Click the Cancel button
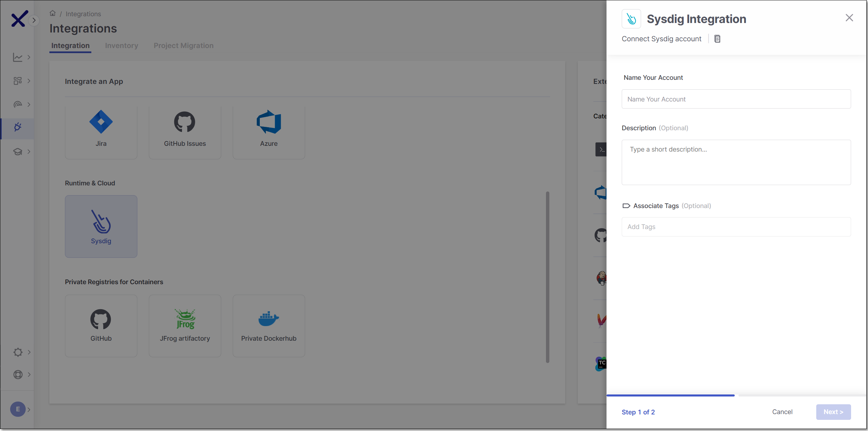Screen dimensions: 868x431 pyautogui.click(x=782, y=412)
